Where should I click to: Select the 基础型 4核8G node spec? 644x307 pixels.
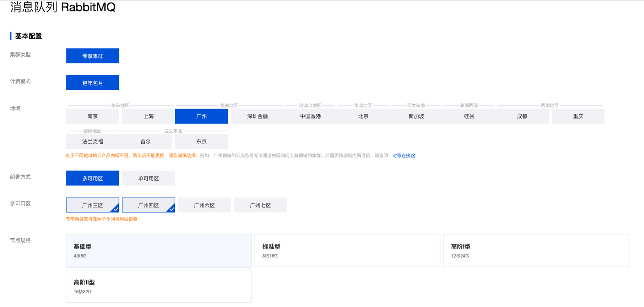[x=158, y=251]
